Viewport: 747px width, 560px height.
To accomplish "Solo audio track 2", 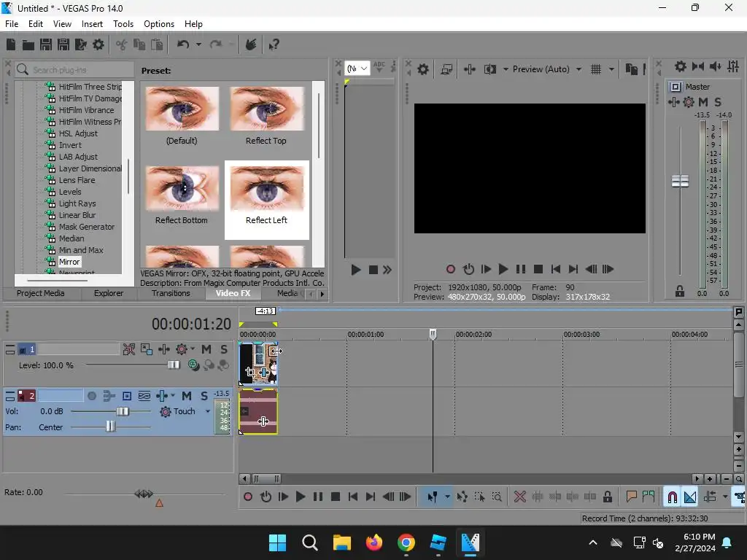I will click(x=204, y=396).
